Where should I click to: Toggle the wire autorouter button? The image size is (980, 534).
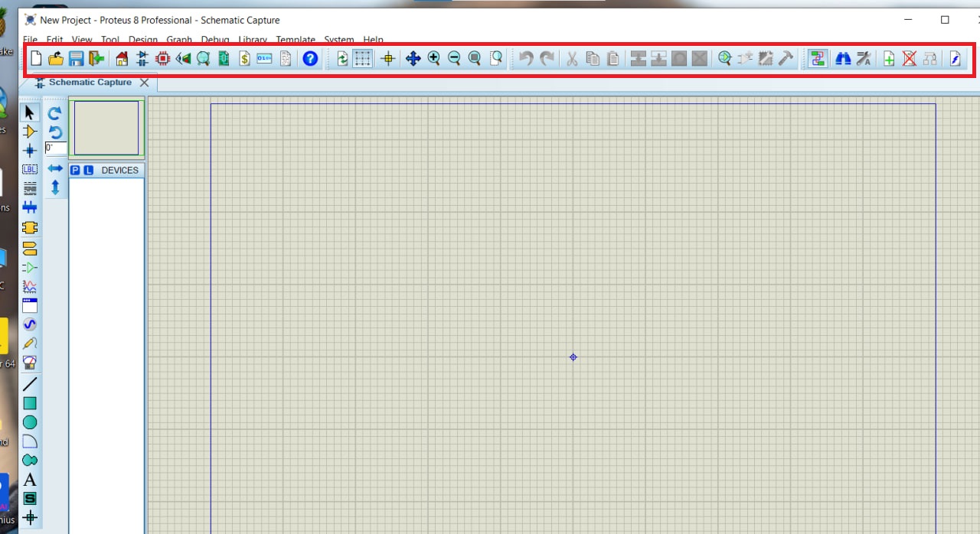pos(818,59)
